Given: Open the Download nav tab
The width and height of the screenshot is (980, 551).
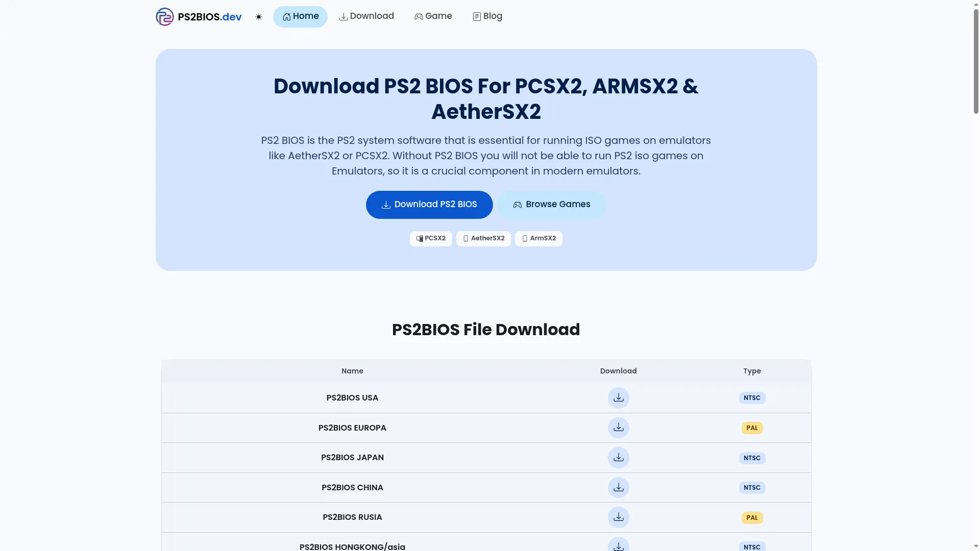Looking at the screenshot, I should pos(366,16).
